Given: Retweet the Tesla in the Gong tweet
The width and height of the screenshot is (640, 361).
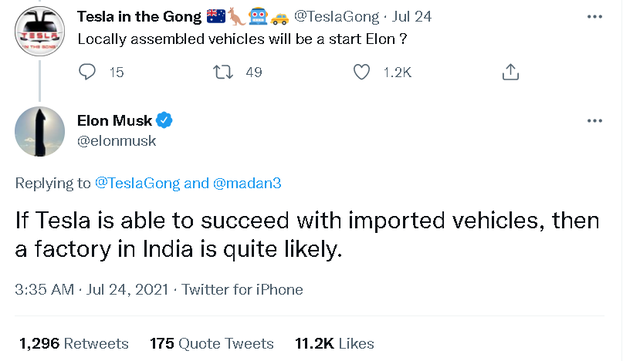Looking at the screenshot, I should pyautogui.click(x=223, y=72).
